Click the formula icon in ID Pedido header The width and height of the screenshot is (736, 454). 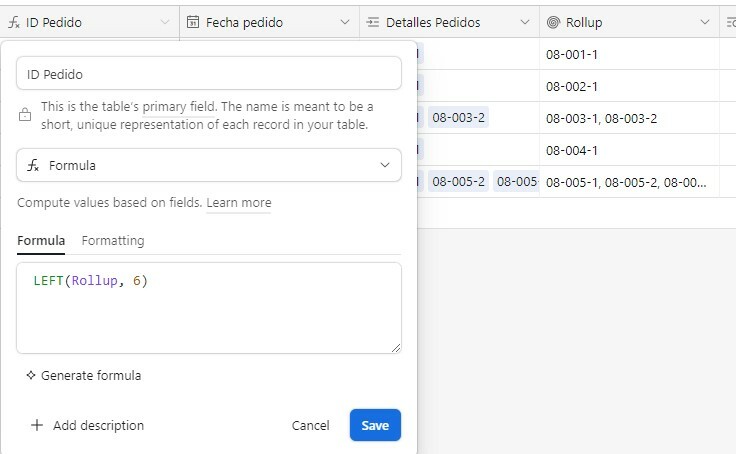[x=14, y=22]
